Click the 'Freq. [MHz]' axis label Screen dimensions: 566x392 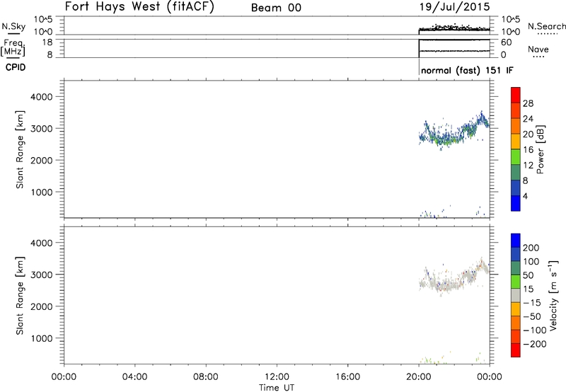(x=13, y=47)
